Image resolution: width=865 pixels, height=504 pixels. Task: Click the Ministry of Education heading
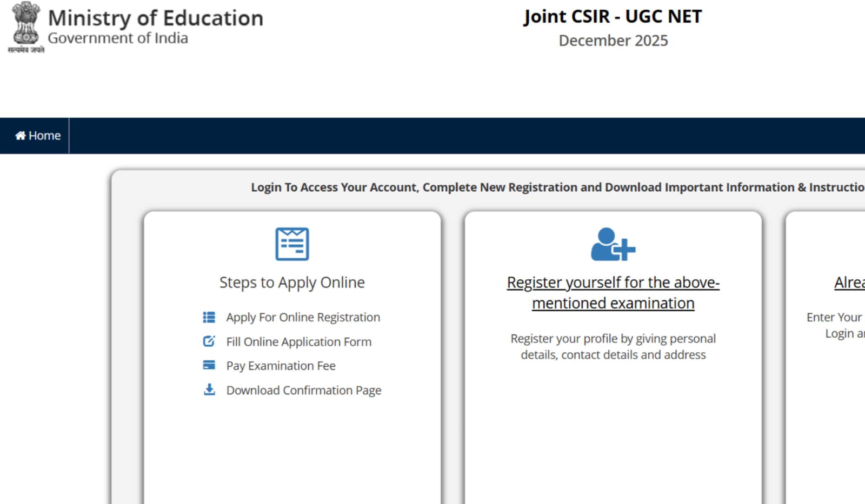click(x=156, y=18)
